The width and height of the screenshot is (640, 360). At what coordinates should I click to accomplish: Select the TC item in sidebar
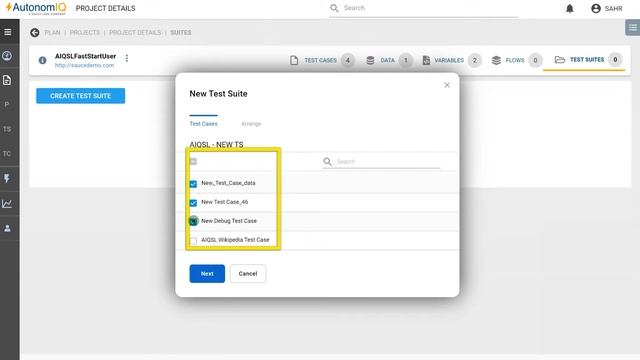[x=7, y=154]
